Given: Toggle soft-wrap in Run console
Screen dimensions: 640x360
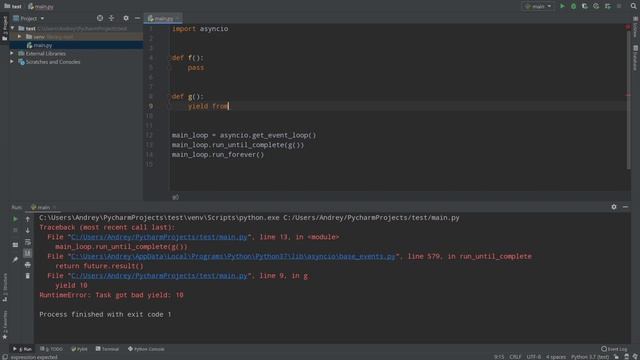Looking at the screenshot, I should (28, 242).
